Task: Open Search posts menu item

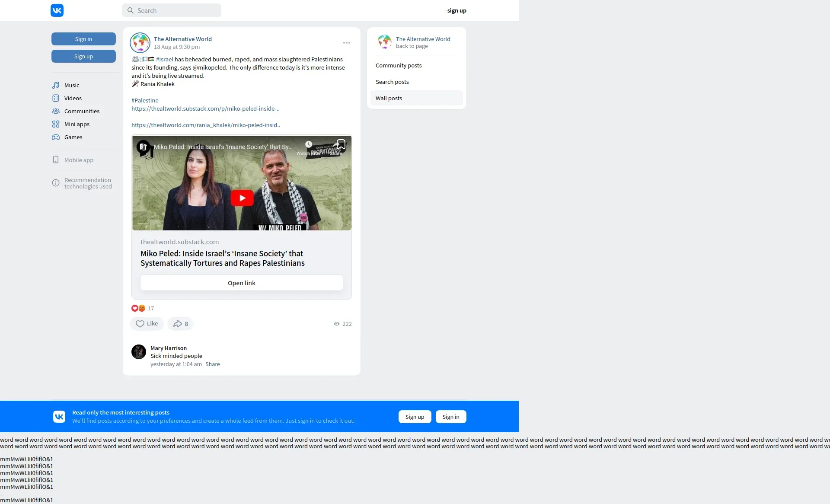Action: tap(392, 82)
